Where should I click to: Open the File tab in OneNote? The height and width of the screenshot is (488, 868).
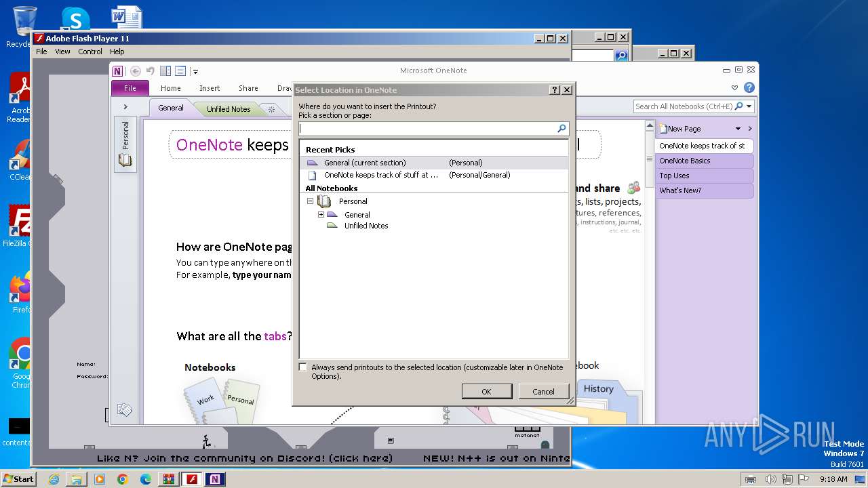pos(130,88)
